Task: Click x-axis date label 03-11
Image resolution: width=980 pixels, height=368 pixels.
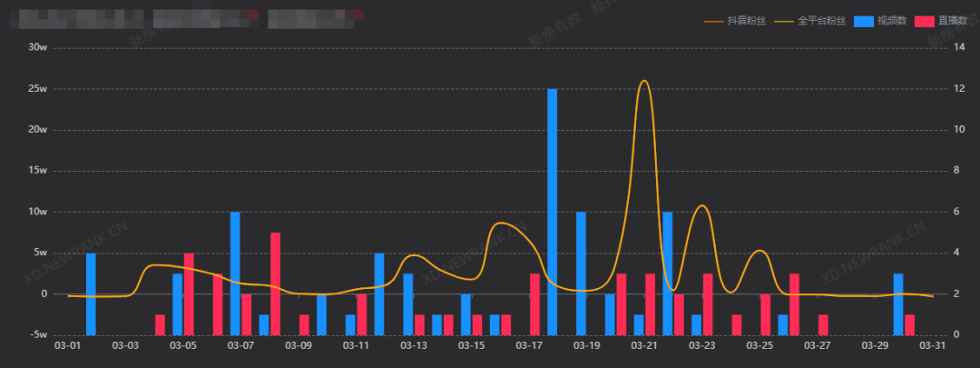Action: point(356,345)
